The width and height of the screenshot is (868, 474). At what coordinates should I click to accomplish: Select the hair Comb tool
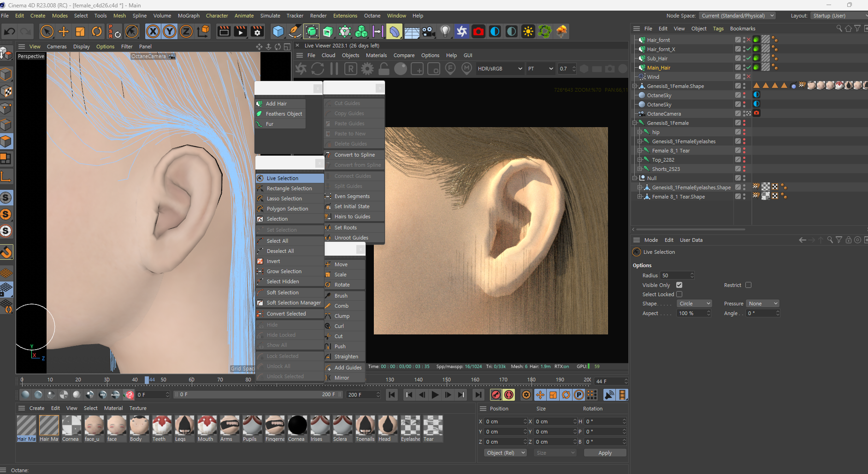point(344,306)
